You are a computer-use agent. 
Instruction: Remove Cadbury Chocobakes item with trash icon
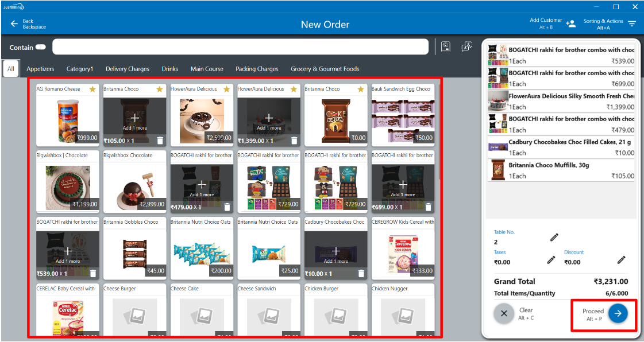(361, 274)
